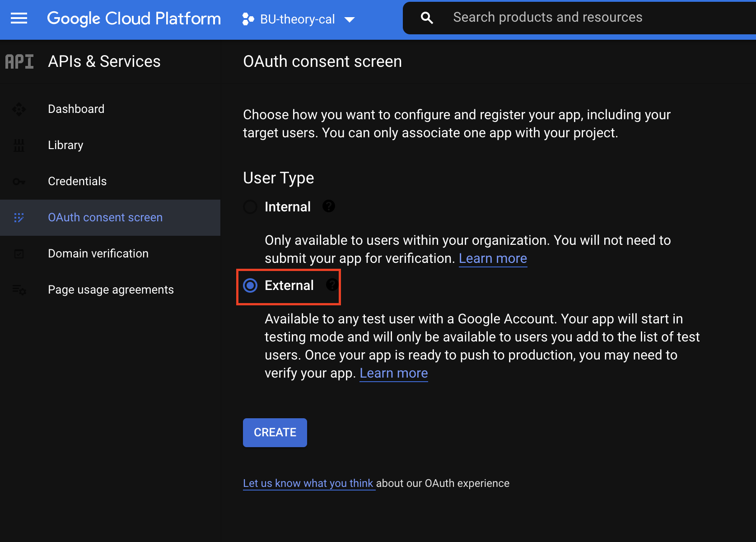The image size is (756, 542).
Task: Open Credentials in sidebar
Action: [110, 181]
